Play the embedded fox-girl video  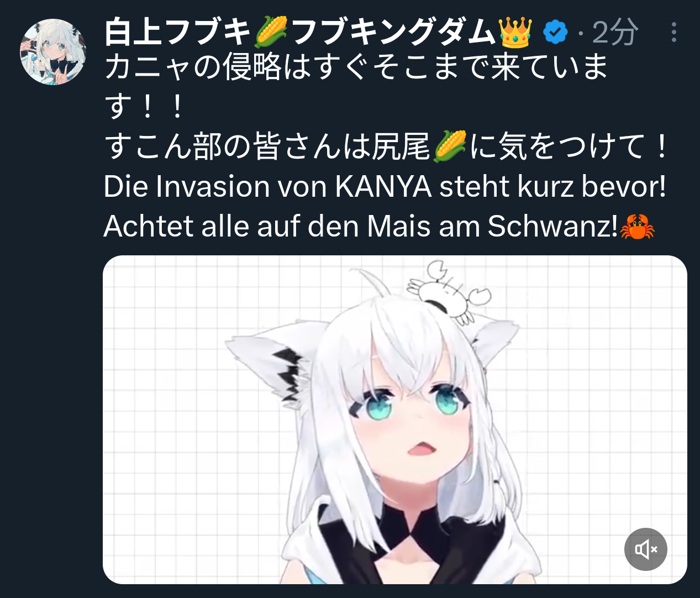[395, 419]
